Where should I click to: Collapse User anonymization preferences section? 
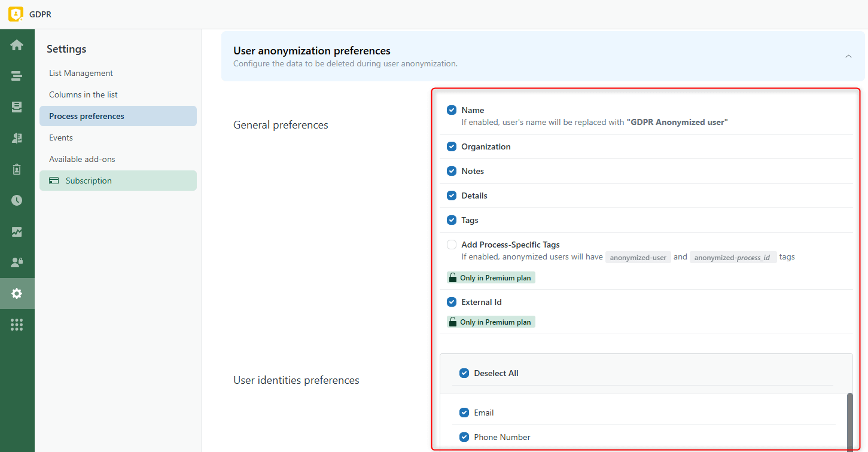(848, 56)
